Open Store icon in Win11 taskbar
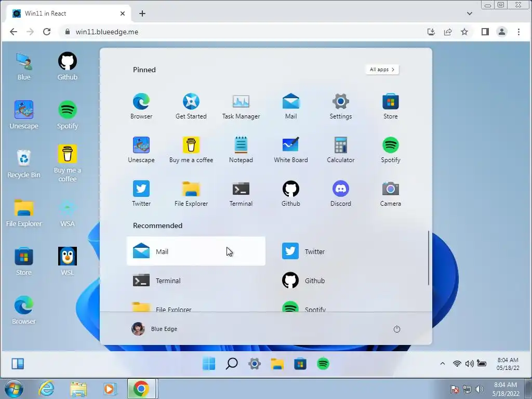Viewport: 532px width, 399px height. 300,364
